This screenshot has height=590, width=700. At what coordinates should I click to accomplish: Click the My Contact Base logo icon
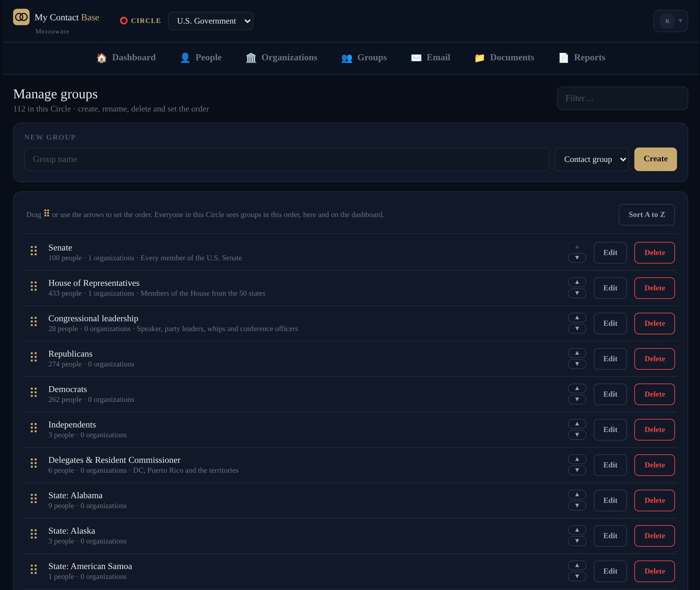point(21,17)
